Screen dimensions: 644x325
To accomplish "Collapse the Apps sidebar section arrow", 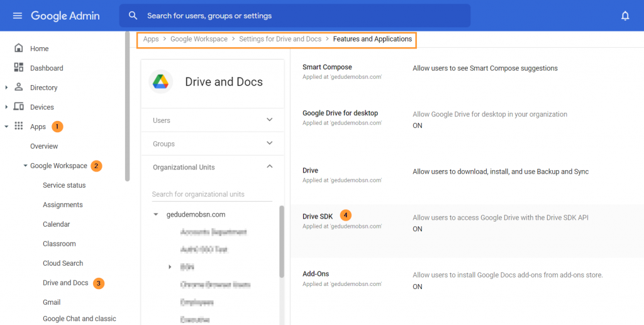I will pyautogui.click(x=6, y=127).
